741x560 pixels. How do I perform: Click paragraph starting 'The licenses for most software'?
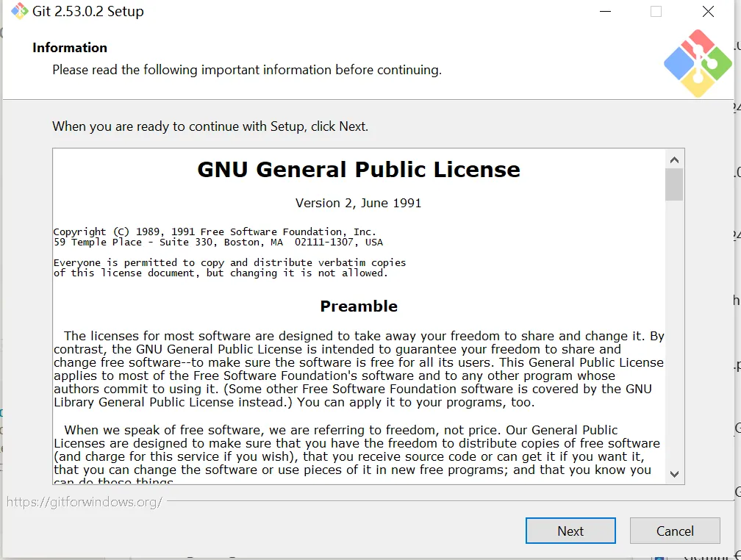point(359,369)
